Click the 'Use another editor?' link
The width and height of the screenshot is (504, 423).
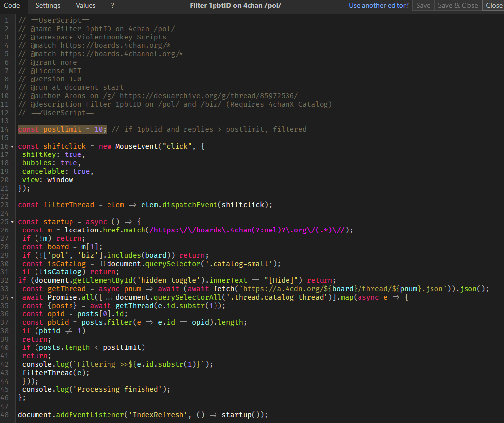coord(379,6)
